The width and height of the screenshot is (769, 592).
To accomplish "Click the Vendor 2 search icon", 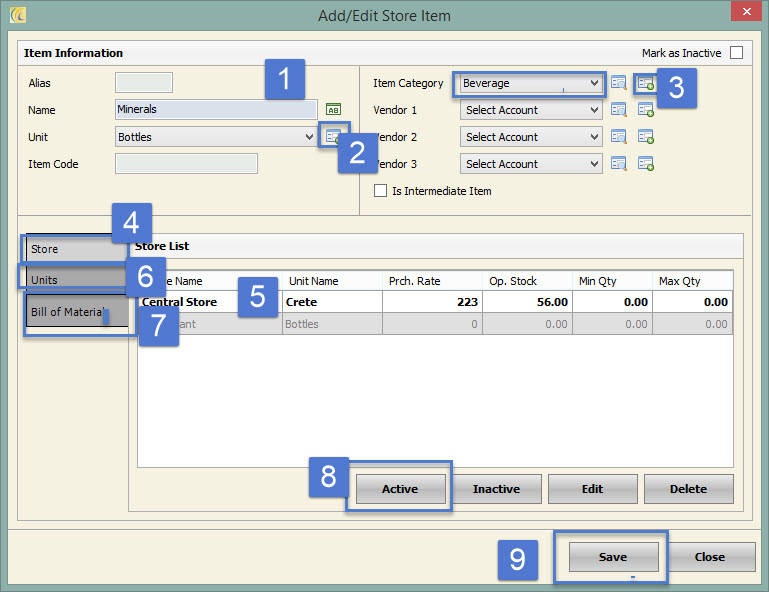I will point(619,137).
